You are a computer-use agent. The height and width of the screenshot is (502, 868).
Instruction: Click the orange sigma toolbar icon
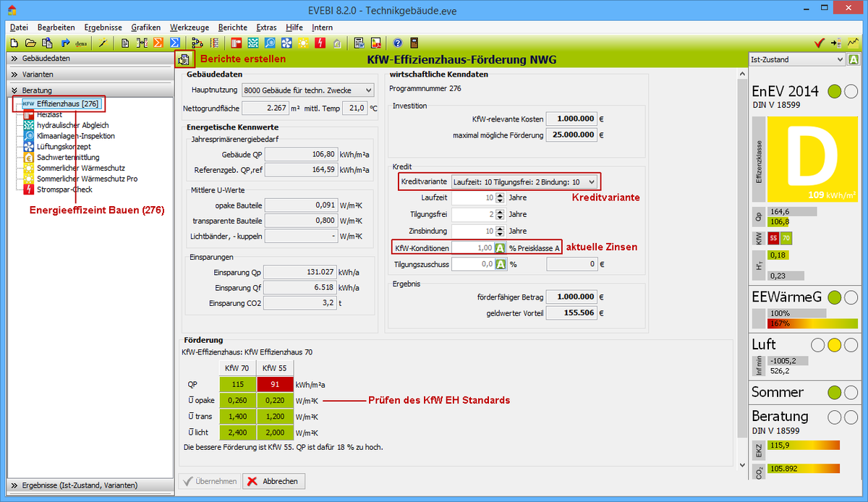click(157, 43)
